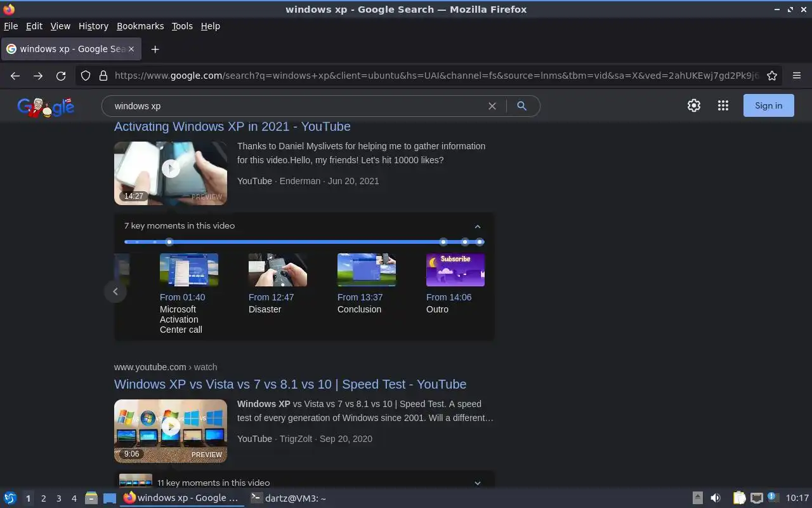Open the Help menu

[x=211, y=26]
